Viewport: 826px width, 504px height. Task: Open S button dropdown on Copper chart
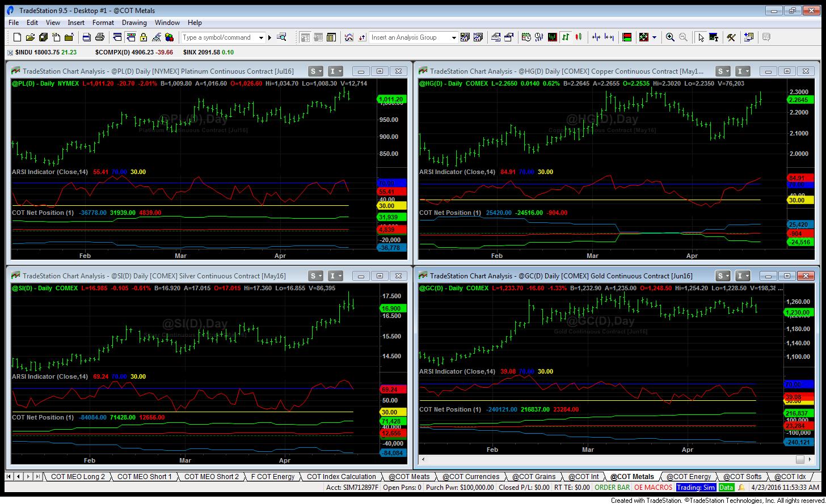728,71
